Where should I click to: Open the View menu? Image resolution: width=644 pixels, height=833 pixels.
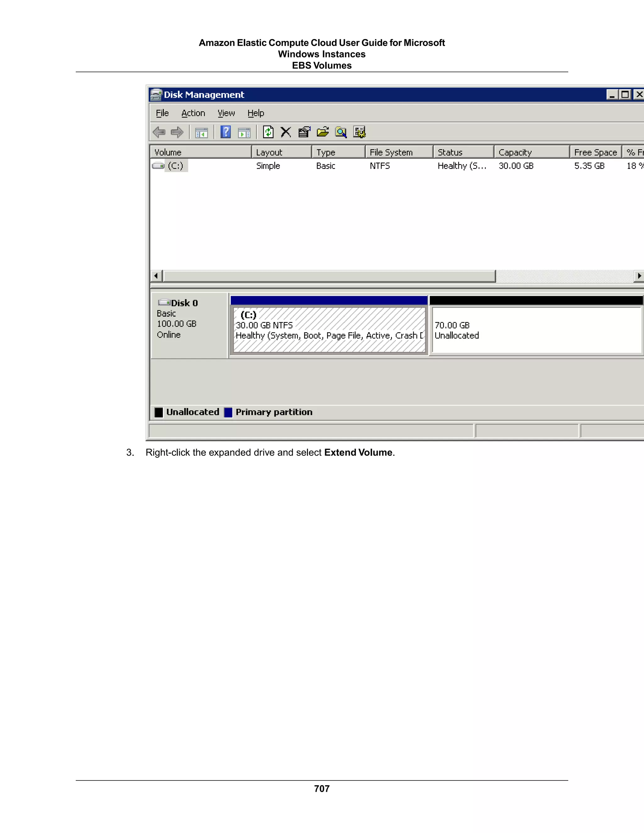[226, 113]
